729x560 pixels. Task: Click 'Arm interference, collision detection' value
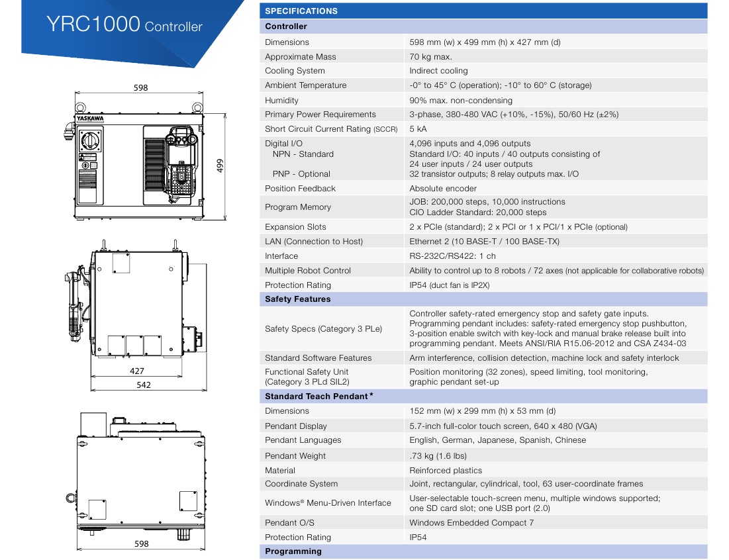click(544, 358)
